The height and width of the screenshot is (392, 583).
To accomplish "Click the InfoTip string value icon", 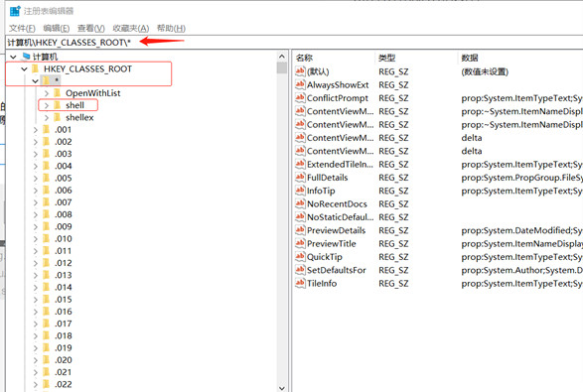I will [300, 191].
